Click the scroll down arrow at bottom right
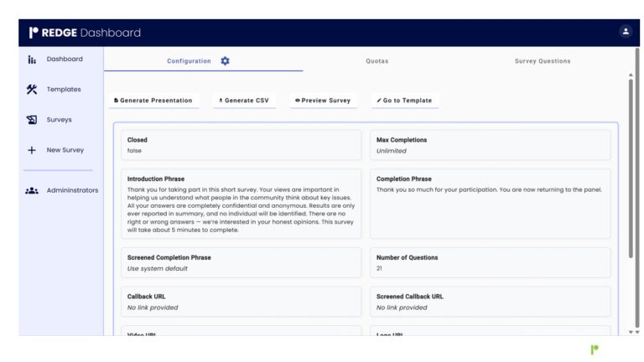The width and height of the screenshot is (644, 362). pyautogui.click(x=633, y=333)
